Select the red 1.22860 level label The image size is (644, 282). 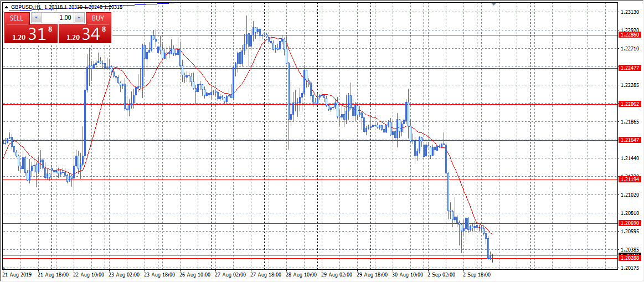[x=630, y=35]
